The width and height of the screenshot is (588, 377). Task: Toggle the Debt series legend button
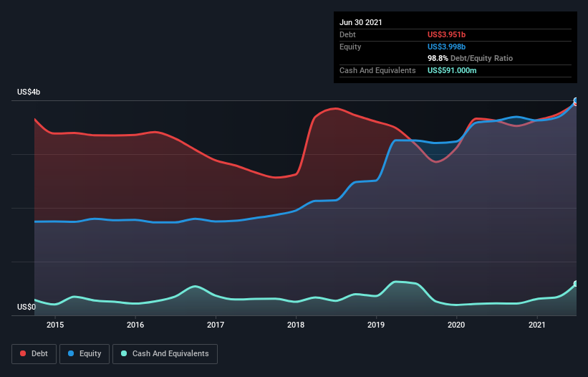[x=34, y=354]
